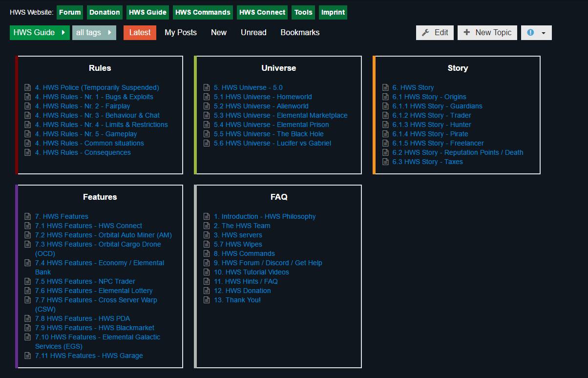Click the wrench icon on Edit button
Viewport: 588px width, 378px height.
425,32
